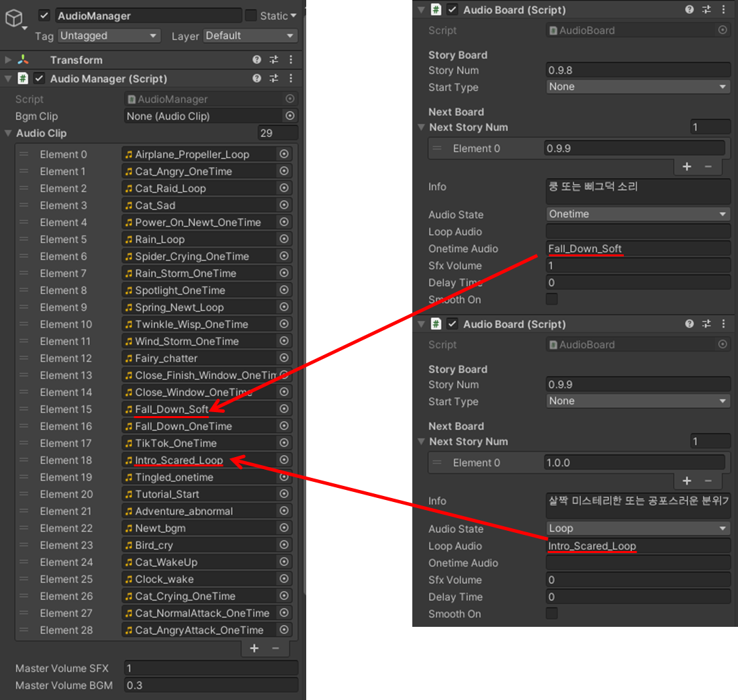Click drag handle of Element 15 row
738x700 pixels.
(24, 409)
